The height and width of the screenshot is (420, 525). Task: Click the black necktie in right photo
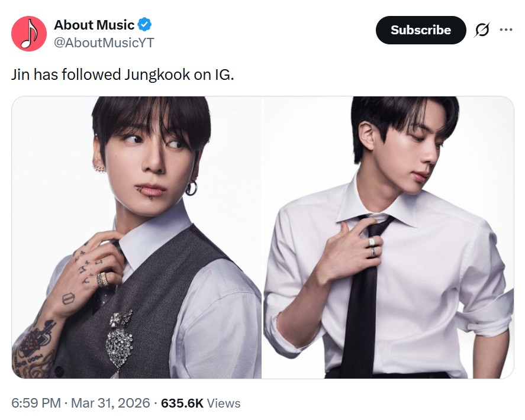[x=361, y=296]
